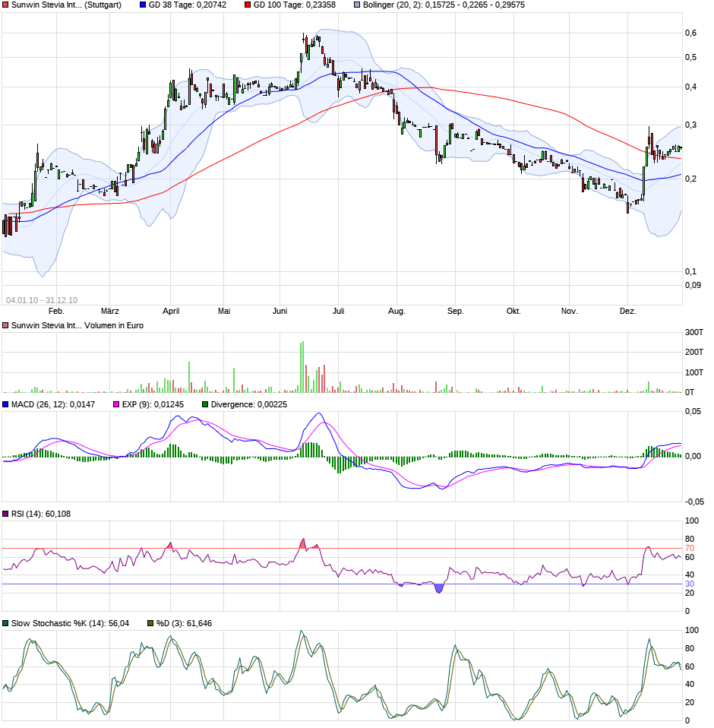Click the green Divergence legend swatch
The height and width of the screenshot is (728, 714).
tap(205, 404)
